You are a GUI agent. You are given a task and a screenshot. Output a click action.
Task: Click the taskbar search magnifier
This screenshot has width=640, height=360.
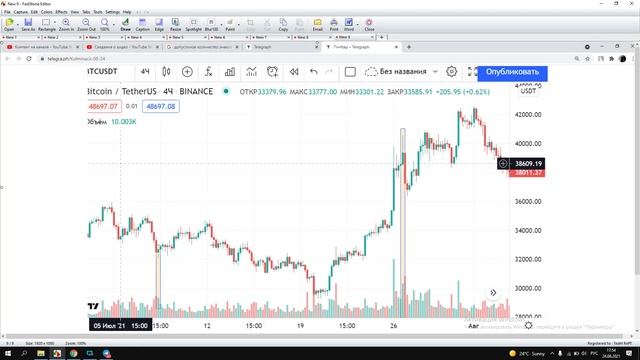(x=24, y=353)
